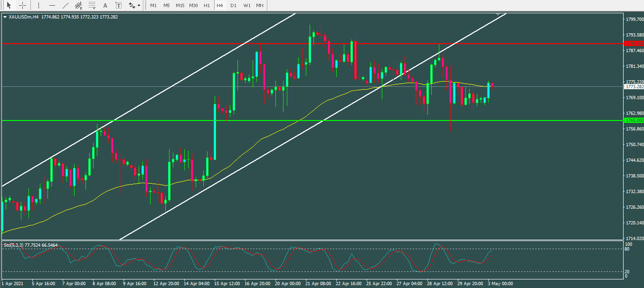Select the text 'A' tool
644x288 pixels.
105,5
